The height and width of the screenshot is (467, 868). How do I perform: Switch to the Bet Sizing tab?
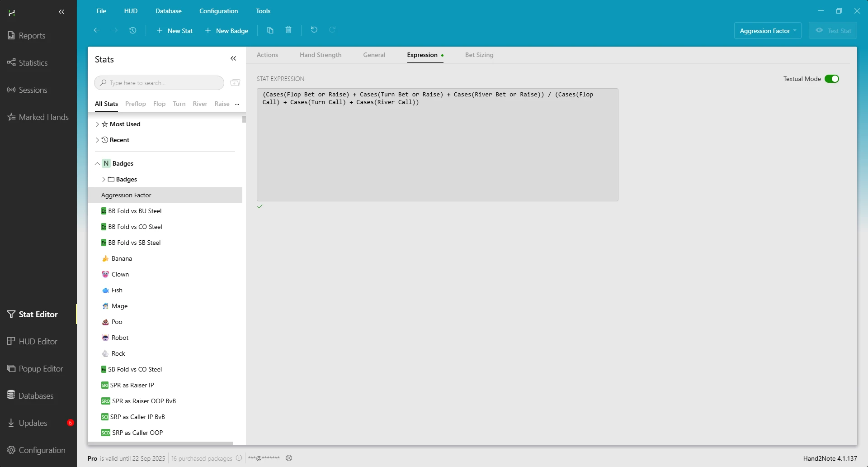pyautogui.click(x=479, y=55)
